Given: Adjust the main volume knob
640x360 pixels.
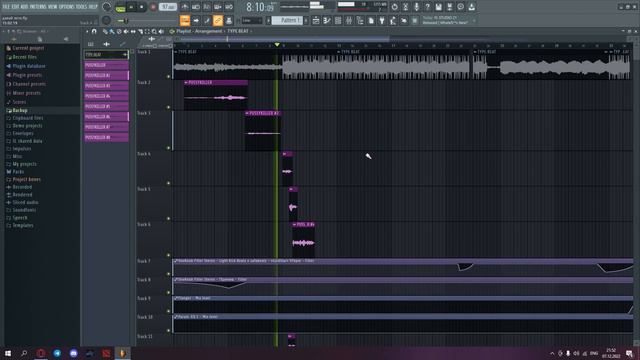Looking at the screenshot, I should point(106,7).
